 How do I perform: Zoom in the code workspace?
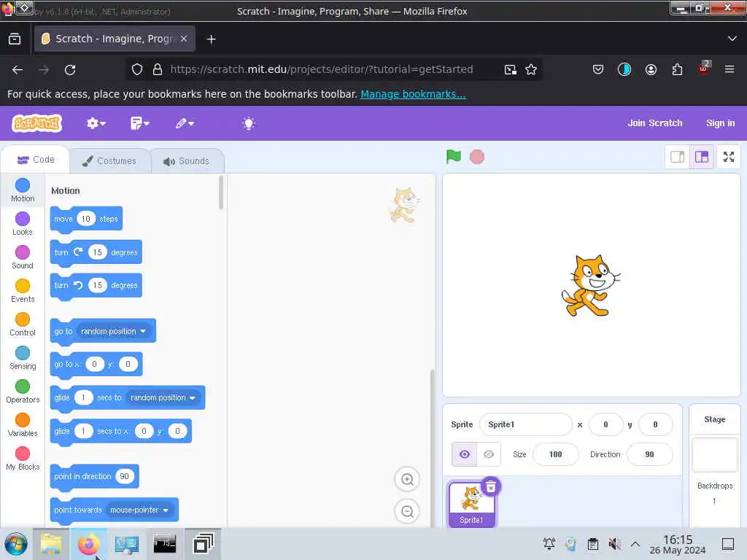[x=407, y=480]
